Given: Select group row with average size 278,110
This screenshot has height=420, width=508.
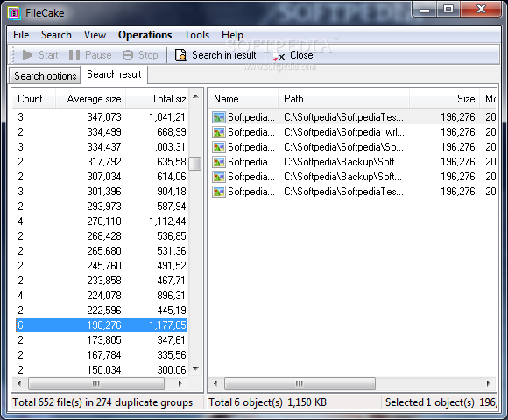Looking at the screenshot, I should tap(102, 221).
